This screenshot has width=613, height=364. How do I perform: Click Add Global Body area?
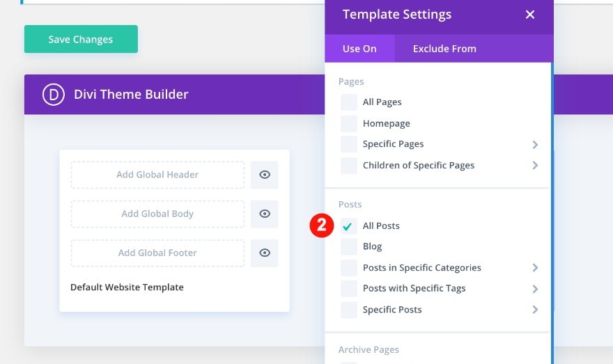(x=157, y=214)
